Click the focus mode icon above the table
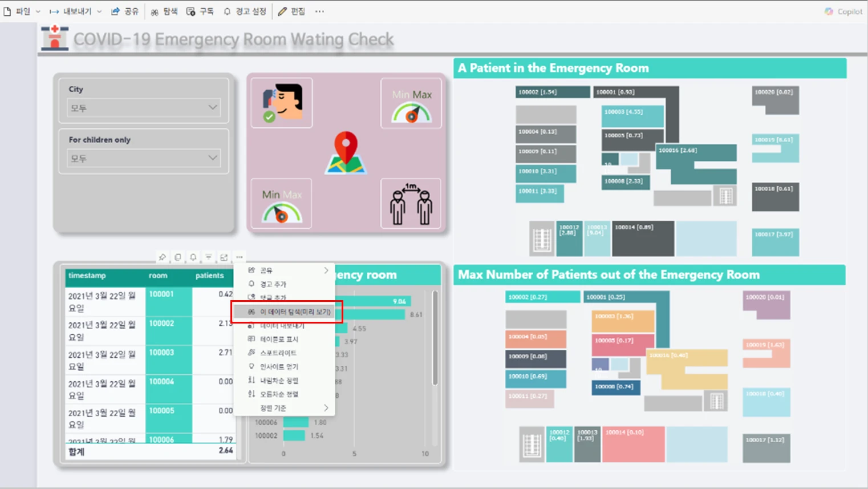Screen dimensions: 868x489 (224, 257)
